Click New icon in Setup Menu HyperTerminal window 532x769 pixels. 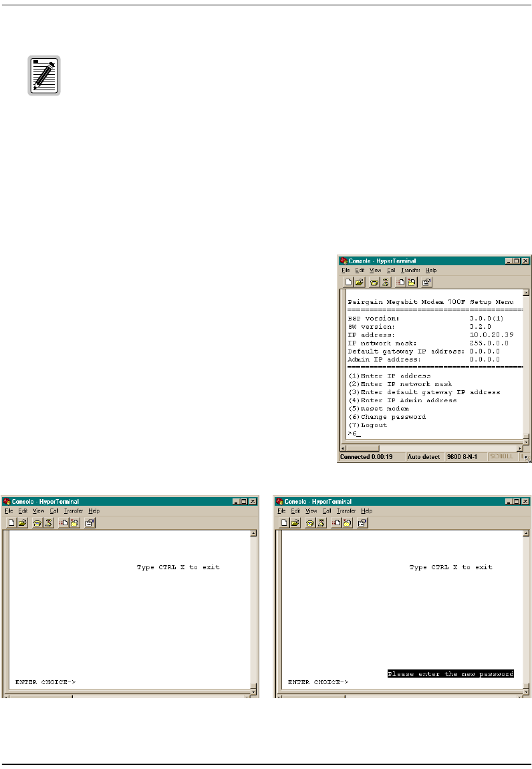[348, 282]
